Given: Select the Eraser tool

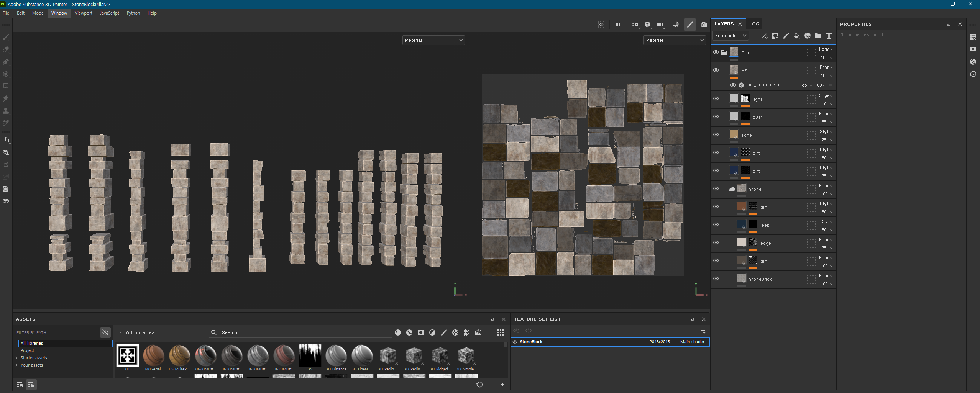Looking at the screenshot, I should click(6, 49).
